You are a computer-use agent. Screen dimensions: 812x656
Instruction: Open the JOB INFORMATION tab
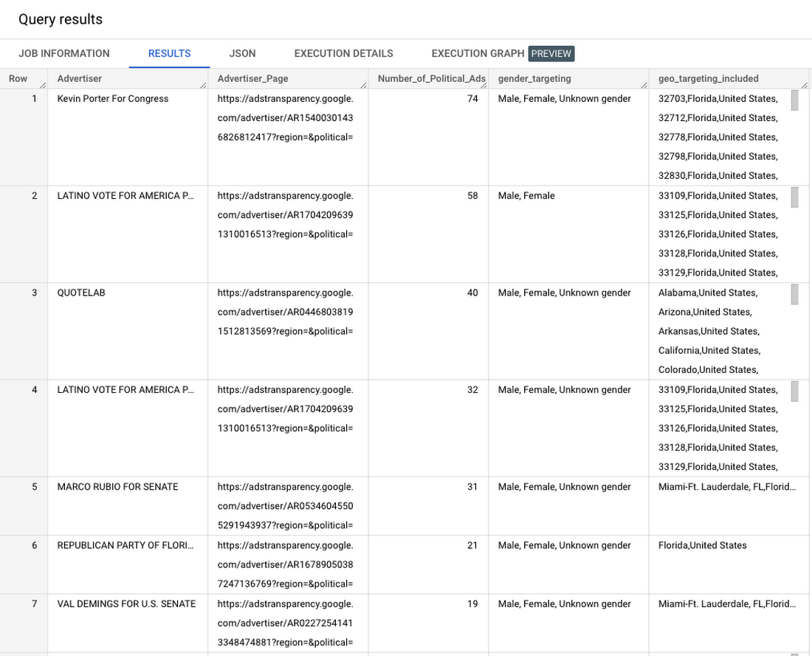pyautogui.click(x=64, y=53)
